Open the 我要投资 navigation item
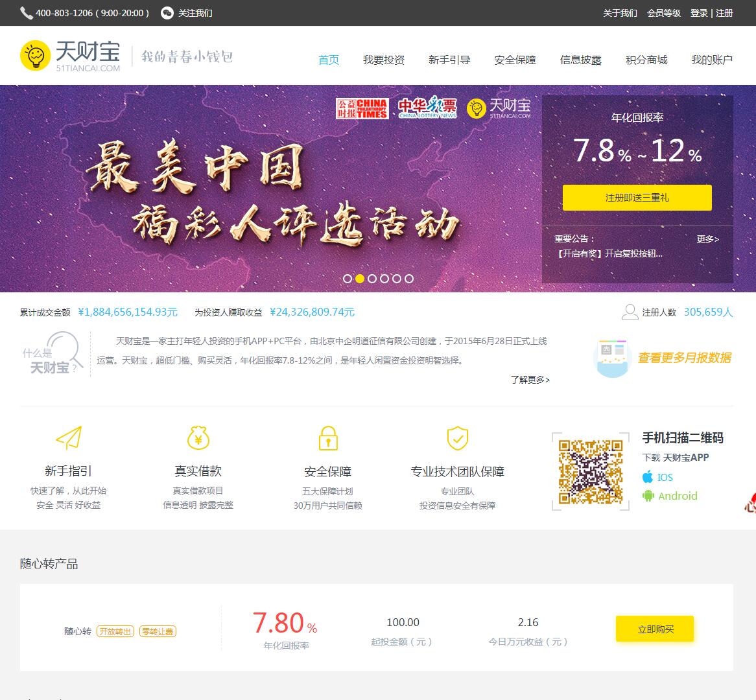Screen dimensions: 756x700 (384, 60)
